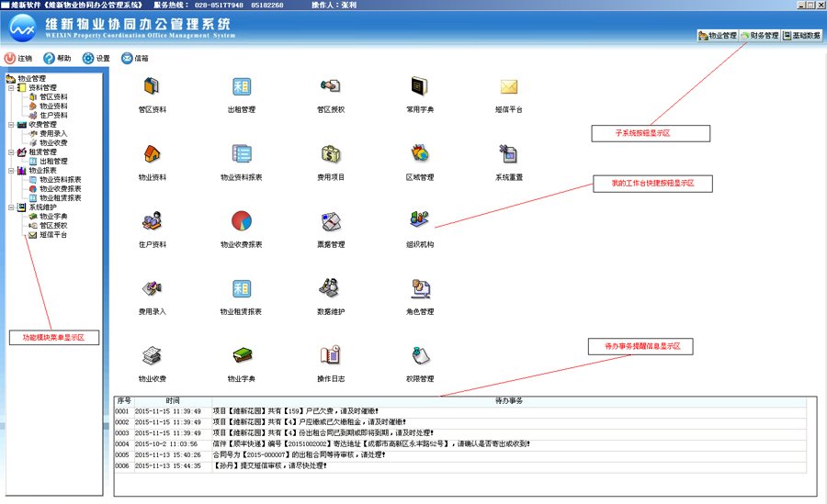Open the 操作日志 shortcut icon
The image size is (827, 504).
pyautogui.click(x=331, y=356)
